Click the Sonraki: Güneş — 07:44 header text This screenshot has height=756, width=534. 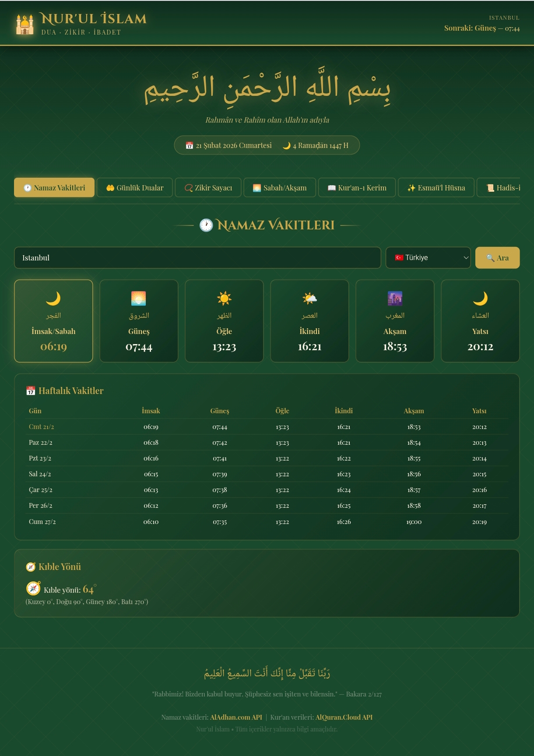(482, 28)
